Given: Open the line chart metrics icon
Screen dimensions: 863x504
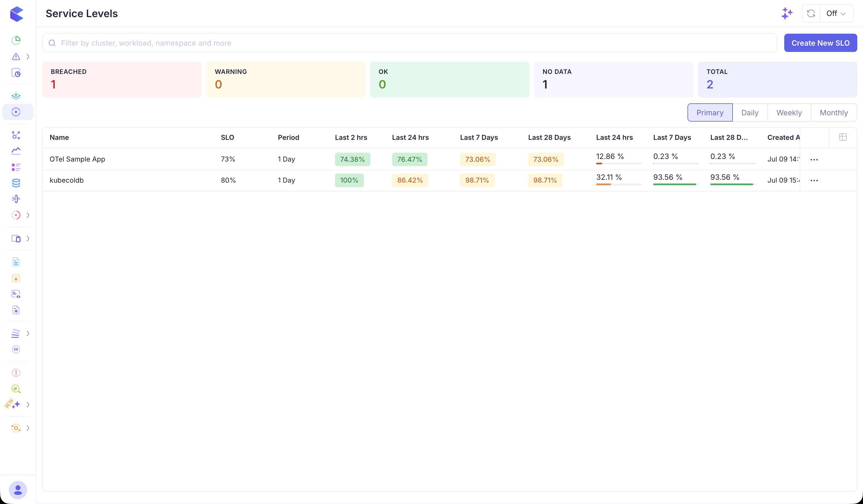Looking at the screenshot, I should [16, 151].
